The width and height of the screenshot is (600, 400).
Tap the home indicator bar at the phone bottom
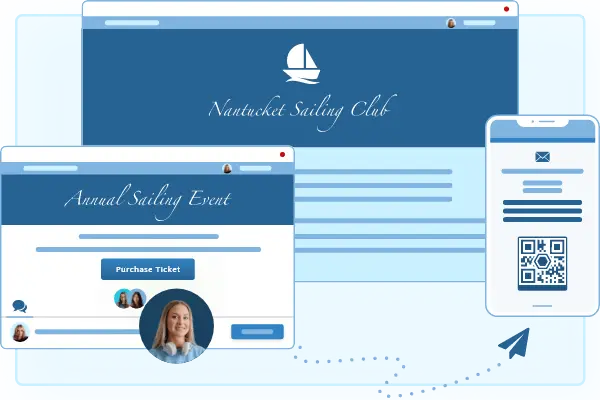(542, 306)
